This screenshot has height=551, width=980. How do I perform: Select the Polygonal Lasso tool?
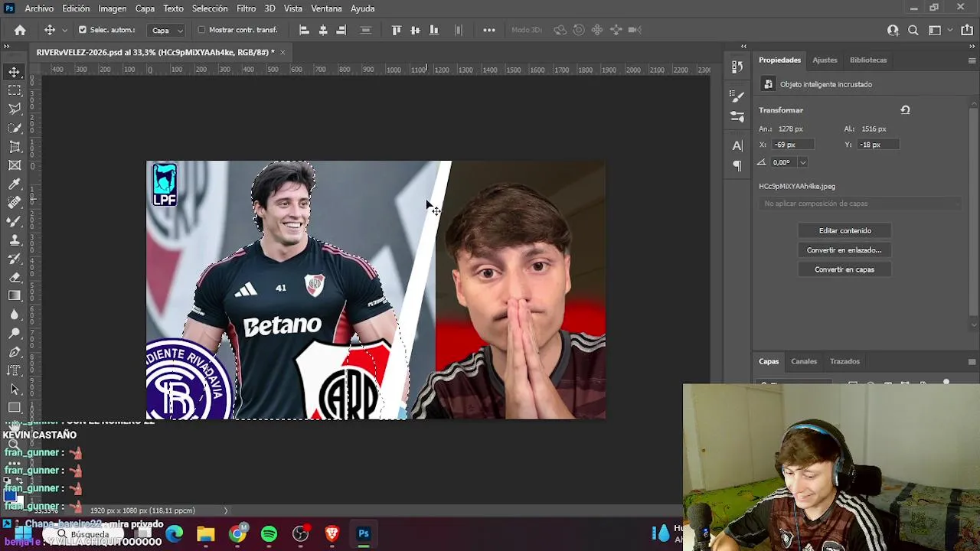click(x=15, y=109)
